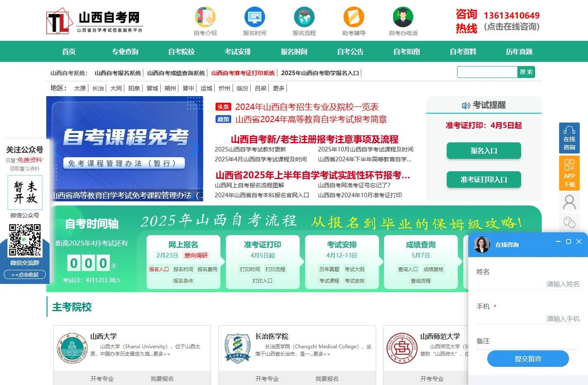
Task: Click red 报名入口 under 网上报名
Action: click(x=159, y=269)
